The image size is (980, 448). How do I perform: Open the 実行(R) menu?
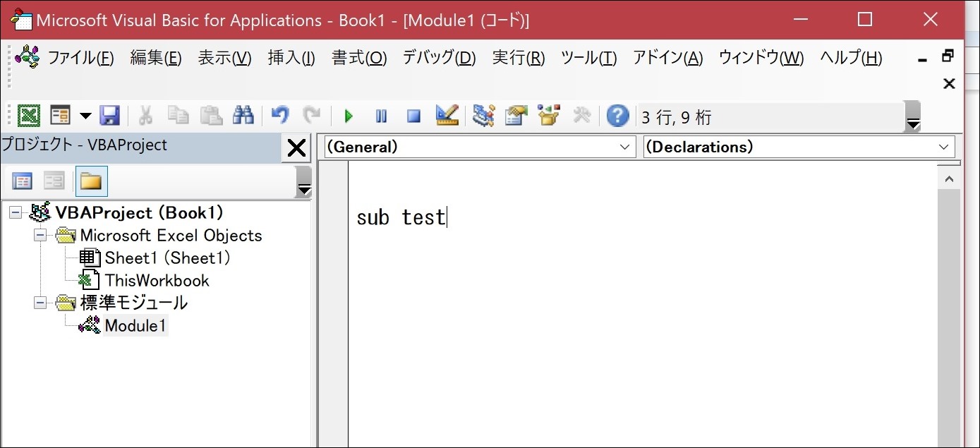(x=519, y=58)
